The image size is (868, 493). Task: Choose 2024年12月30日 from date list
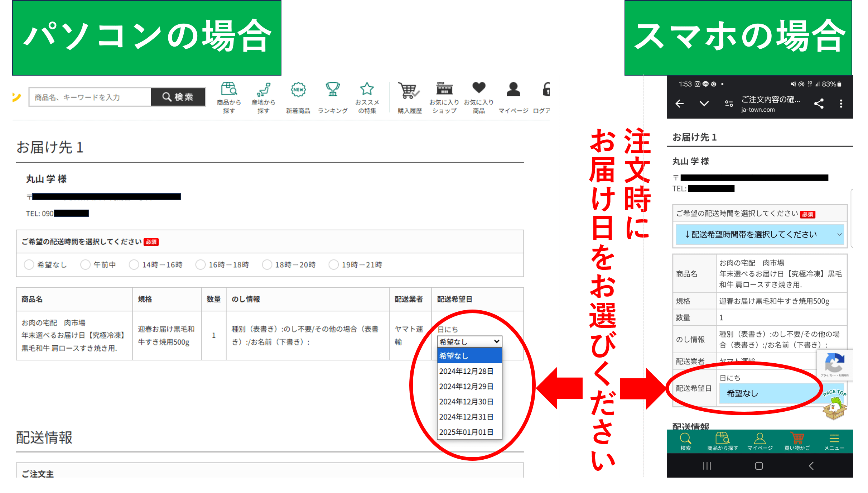click(466, 402)
